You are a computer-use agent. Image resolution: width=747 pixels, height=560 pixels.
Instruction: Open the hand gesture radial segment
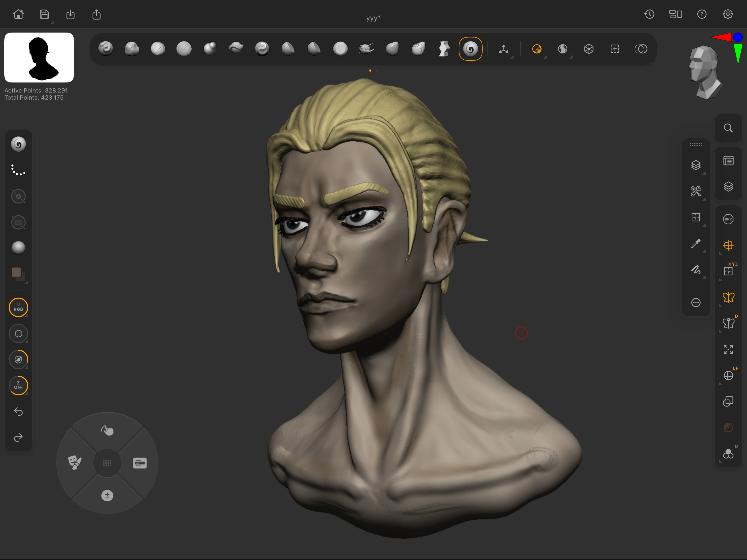tap(107, 430)
